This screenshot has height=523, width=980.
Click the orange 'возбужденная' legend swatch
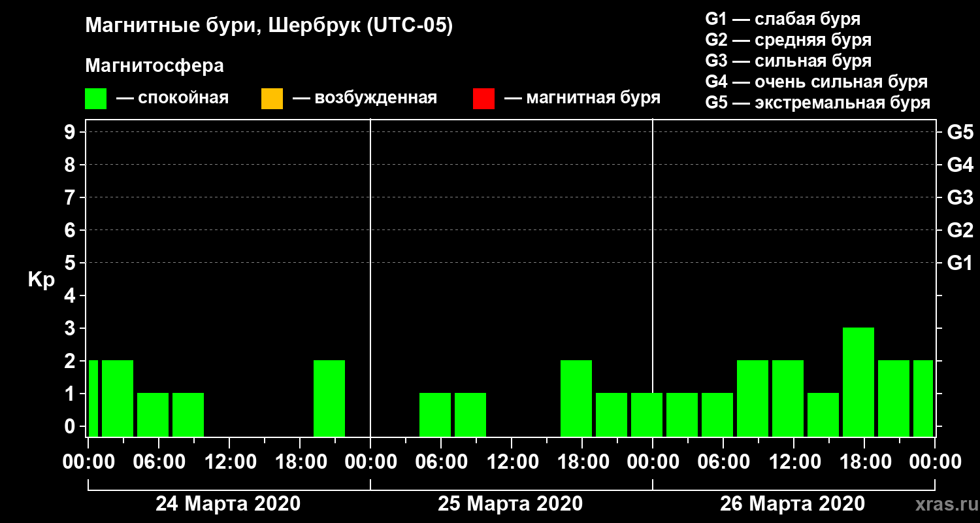(x=272, y=99)
